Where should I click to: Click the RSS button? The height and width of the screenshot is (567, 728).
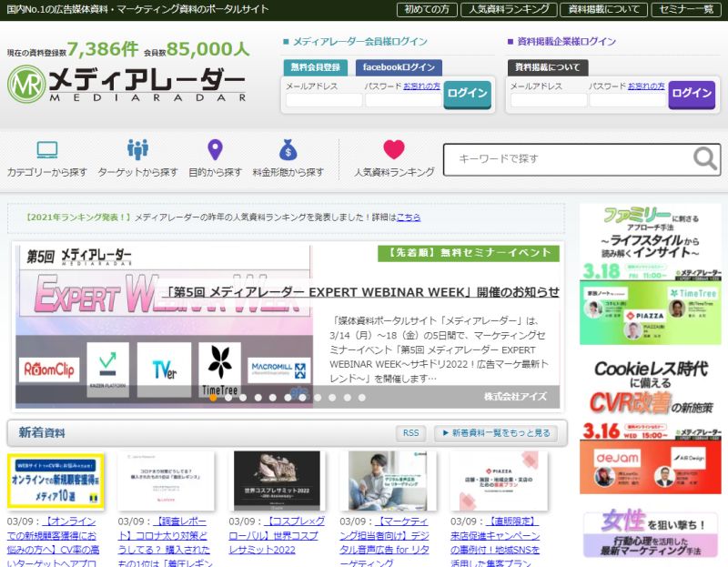(411, 433)
